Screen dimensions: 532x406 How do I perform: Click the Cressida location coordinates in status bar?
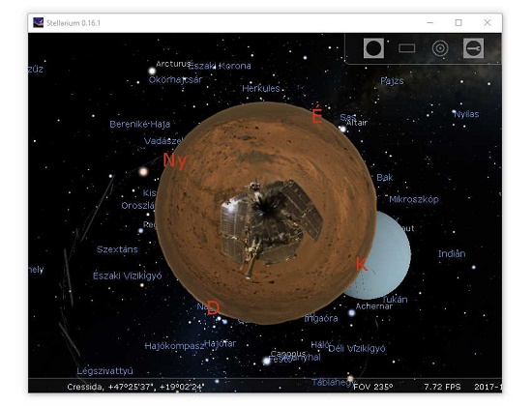(135, 387)
